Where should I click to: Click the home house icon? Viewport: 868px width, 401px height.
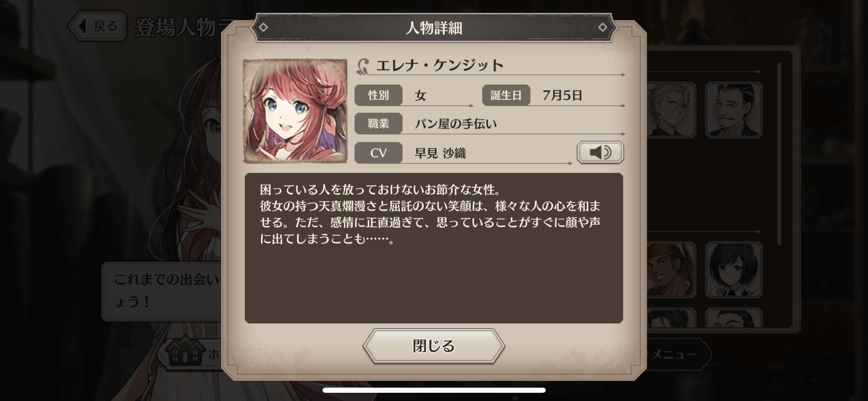(185, 350)
